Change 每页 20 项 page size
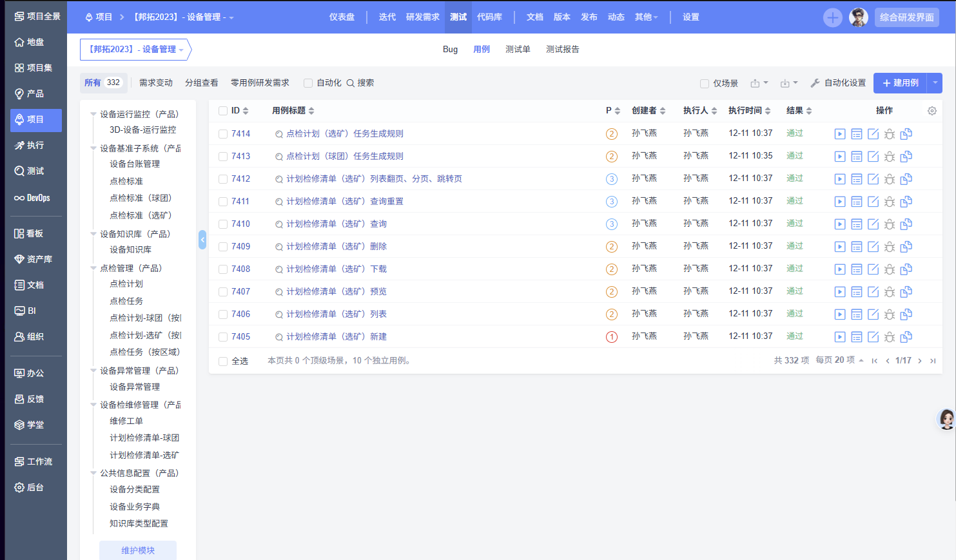Viewport: 956px width, 560px height. pos(839,360)
